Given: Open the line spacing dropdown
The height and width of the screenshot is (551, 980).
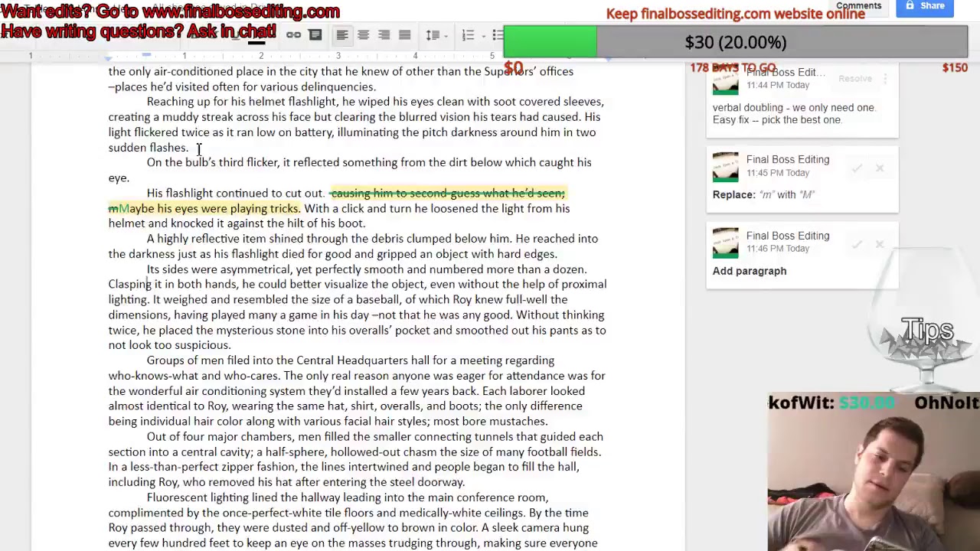Looking at the screenshot, I should (436, 35).
